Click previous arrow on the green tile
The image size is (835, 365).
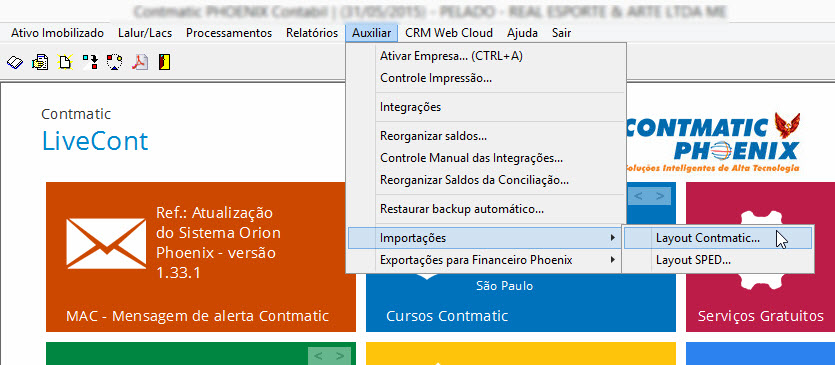coord(318,355)
